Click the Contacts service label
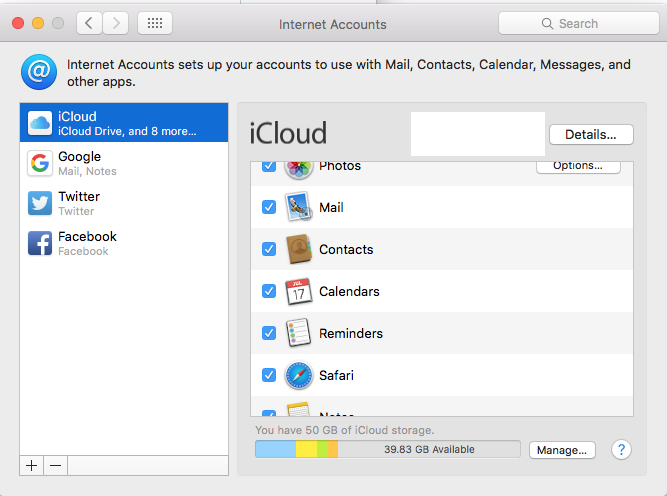Image resolution: width=667 pixels, height=496 pixels. (346, 249)
